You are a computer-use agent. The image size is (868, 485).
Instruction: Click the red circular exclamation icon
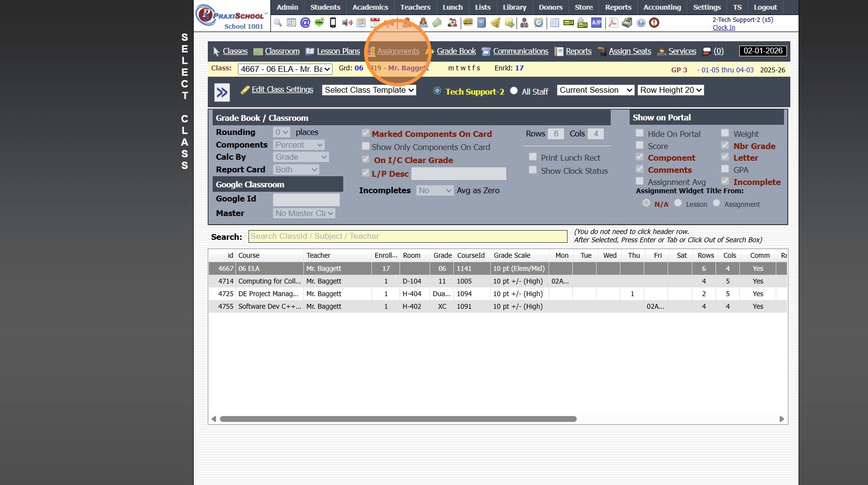[x=654, y=23]
